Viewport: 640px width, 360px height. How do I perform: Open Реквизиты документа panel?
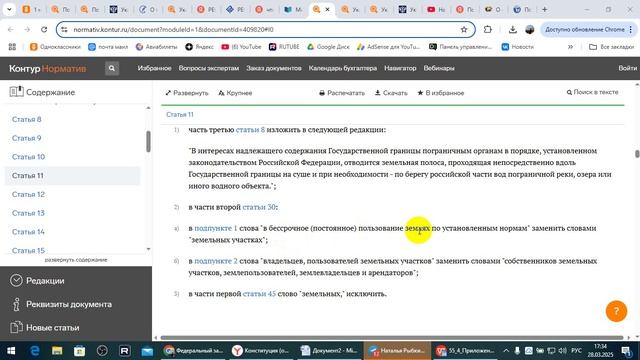click(61, 304)
